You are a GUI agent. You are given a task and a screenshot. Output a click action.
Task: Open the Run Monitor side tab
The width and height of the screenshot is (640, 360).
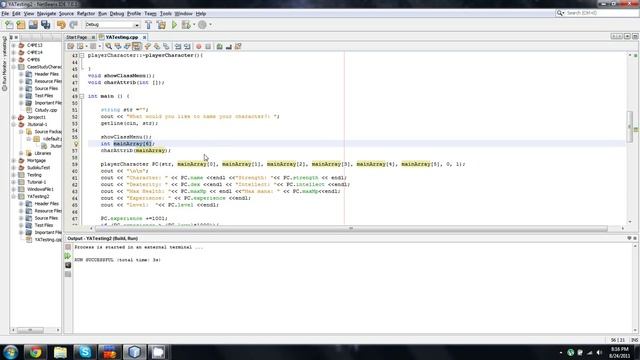(4, 64)
